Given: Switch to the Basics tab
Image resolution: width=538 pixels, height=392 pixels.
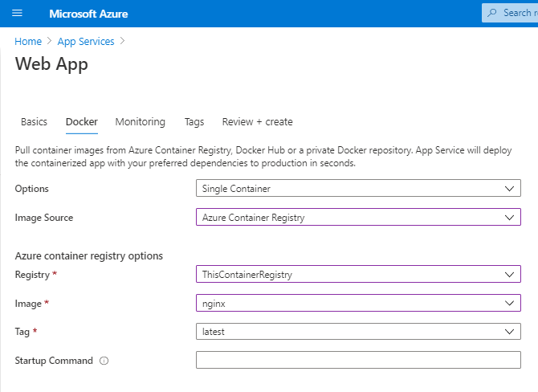Looking at the screenshot, I should point(34,122).
